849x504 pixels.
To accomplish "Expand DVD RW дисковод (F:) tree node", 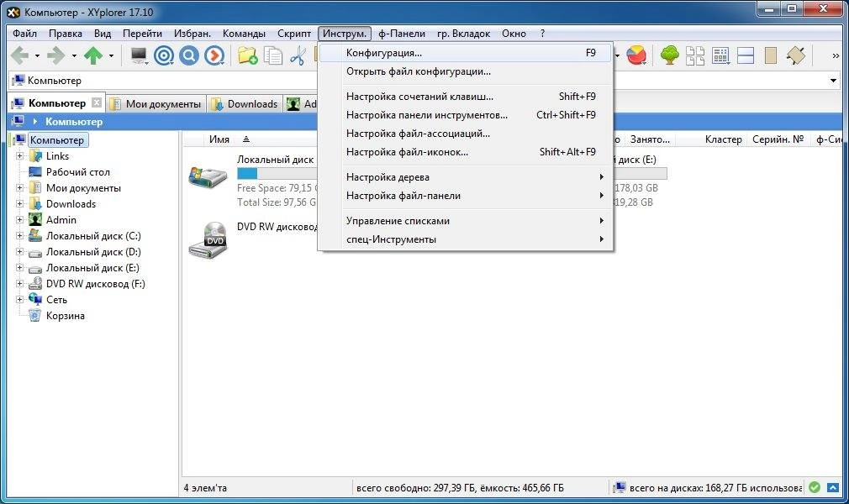I will pos(19,284).
